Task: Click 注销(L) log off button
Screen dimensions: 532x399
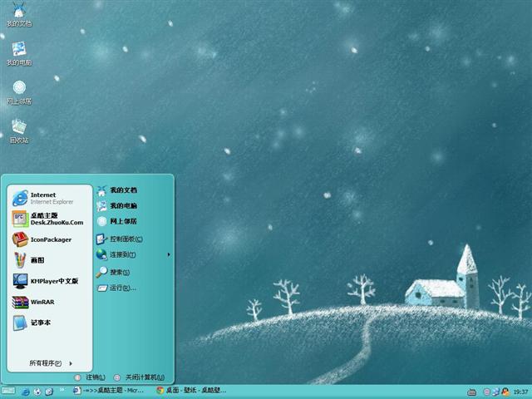Action: coord(91,377)
